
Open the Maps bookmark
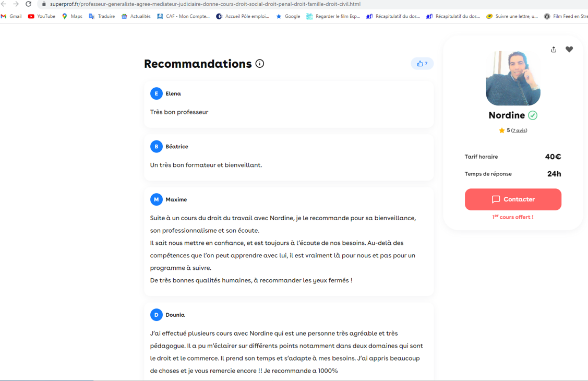coord(72,16)
